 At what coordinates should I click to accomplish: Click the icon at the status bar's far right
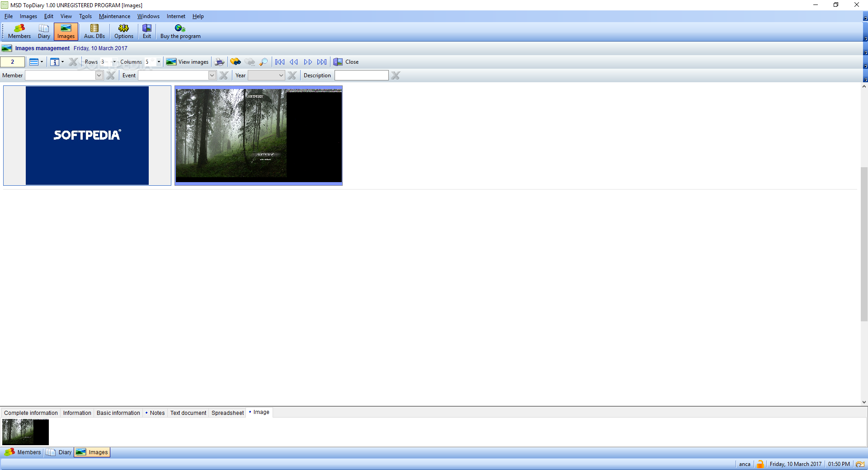click(860, 464)
